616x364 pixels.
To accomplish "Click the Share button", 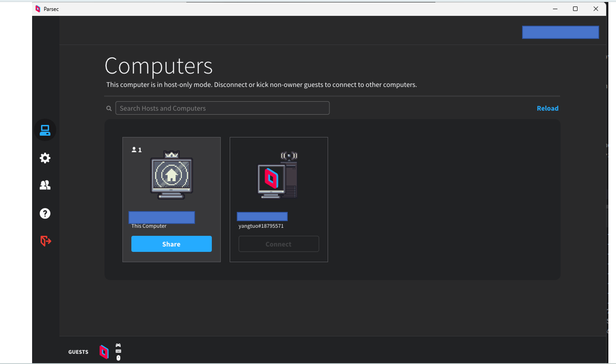I will click(x=171, y=244).
